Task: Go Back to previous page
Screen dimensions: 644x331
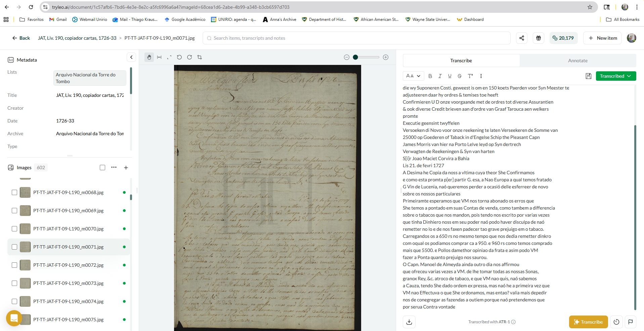Action: coord(21,38)
